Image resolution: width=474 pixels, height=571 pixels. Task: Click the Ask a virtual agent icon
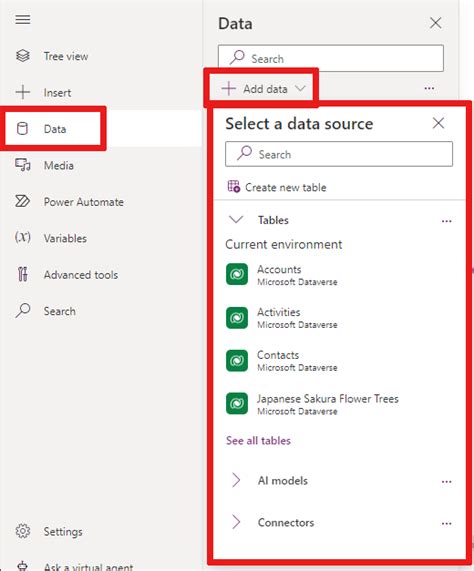click(x=23, y=566)
